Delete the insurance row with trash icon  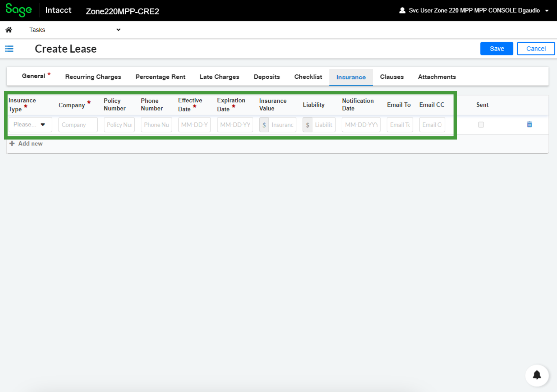[529, 124]
